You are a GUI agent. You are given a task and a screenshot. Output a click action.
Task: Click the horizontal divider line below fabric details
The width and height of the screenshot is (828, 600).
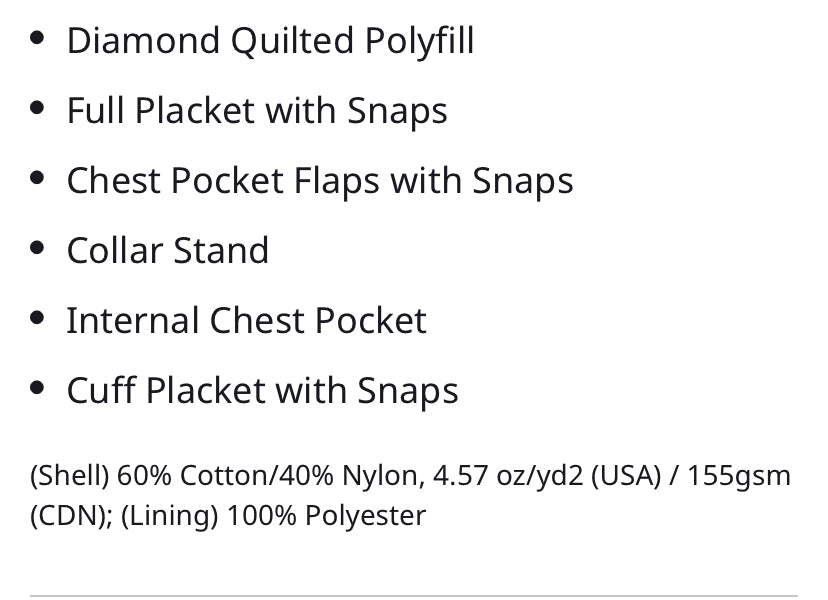coord(414,597)
